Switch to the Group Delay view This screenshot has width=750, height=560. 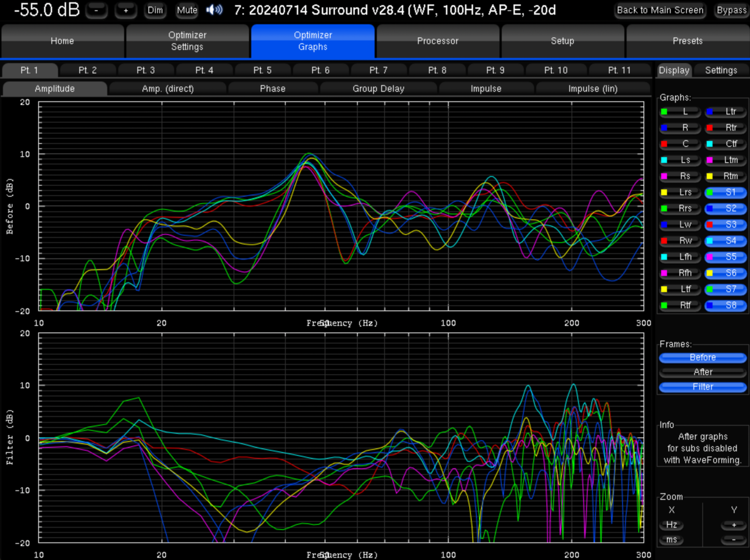(x=378, y=89)
